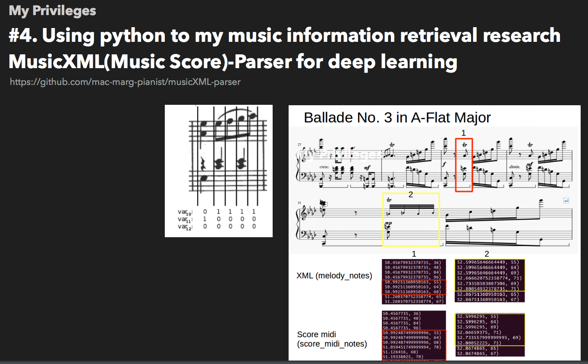Image resolution: width=588 pixels, height=364 pixels.
Task: Click the first score_midi_notes code block
Action: 414,335
